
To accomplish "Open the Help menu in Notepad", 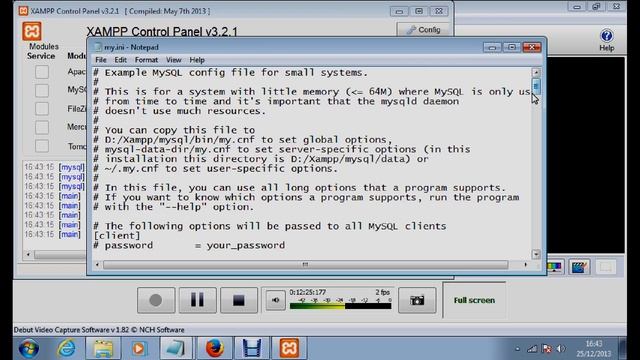I will pyautogui.click(x=197, y=60).
